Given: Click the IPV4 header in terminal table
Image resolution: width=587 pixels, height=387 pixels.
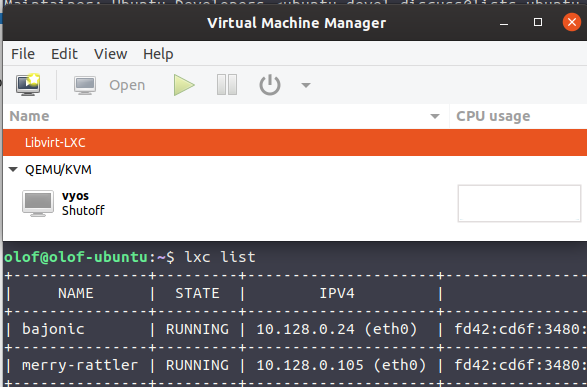Looking at the screenshot, I should click(337, 293).
